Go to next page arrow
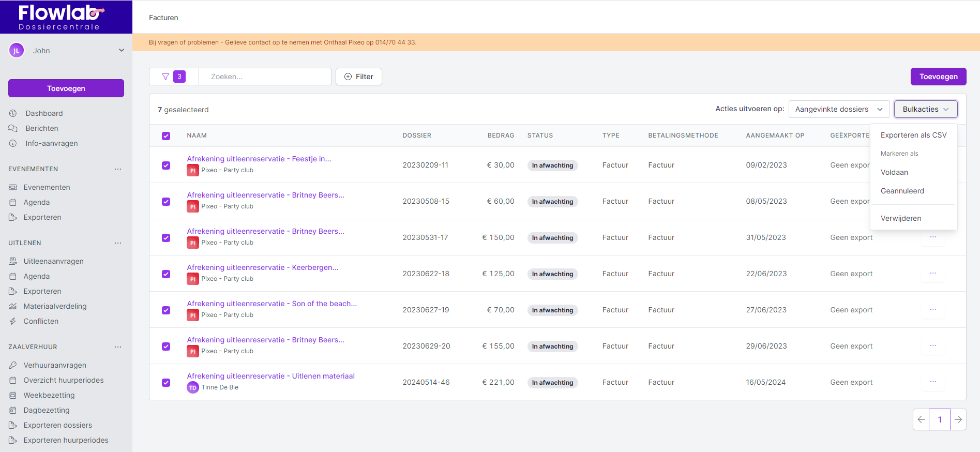This screenshot has height=452, width=980. (x=958, y=419)
